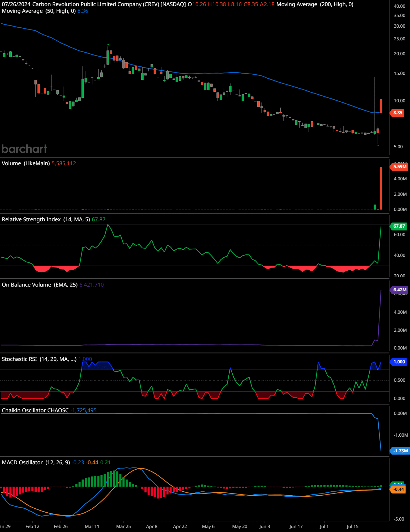This screenshot has width=410, height=532.
Task: Click the Mar 11 date label
Action: [92, 526]
